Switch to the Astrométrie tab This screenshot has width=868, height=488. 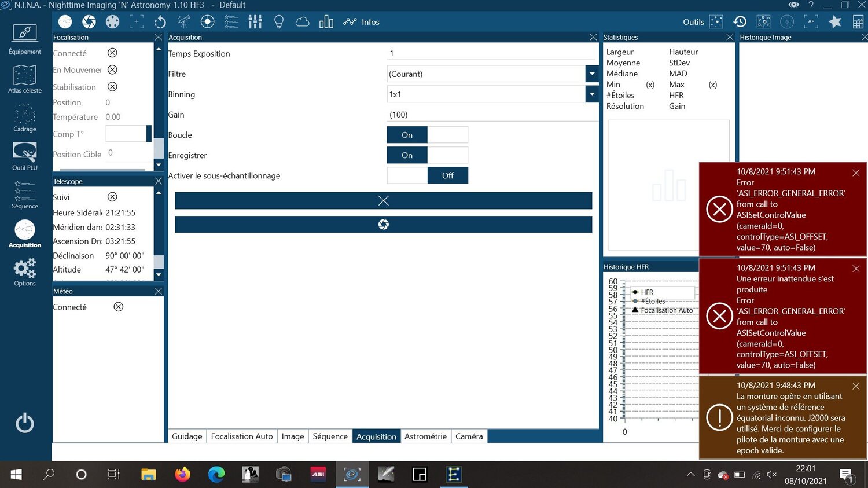(426, 436)
